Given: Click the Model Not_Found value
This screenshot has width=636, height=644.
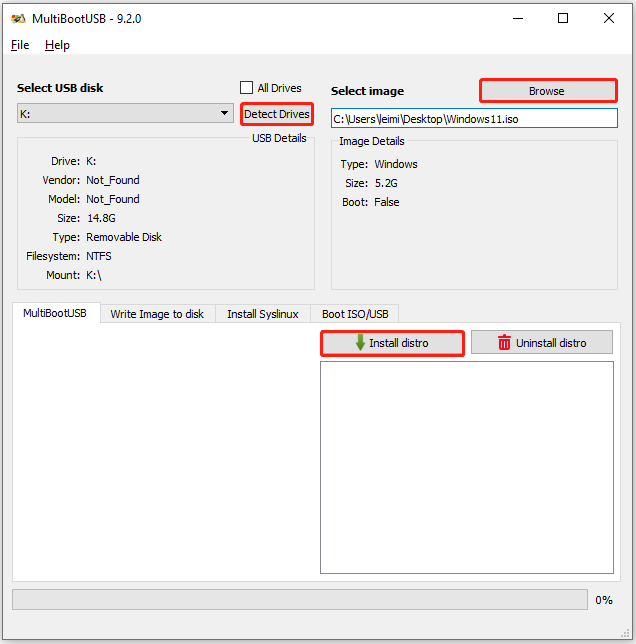Looking at the screenshot, I should [113, 199].
